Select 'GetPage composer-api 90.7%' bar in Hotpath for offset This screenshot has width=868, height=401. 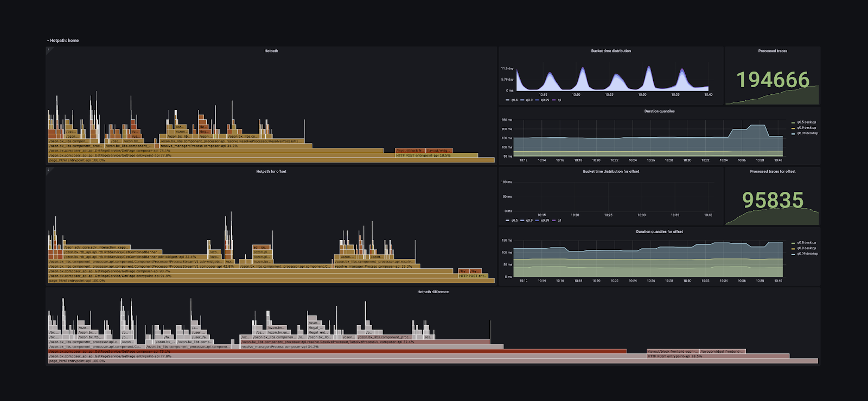pos(251,271)
